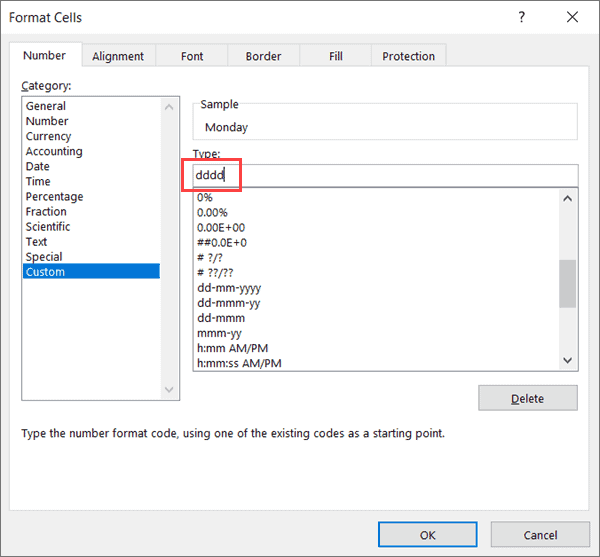Image resolution: width=600 pixels, height=557 pixels.
Task: Close the Format Cells dialog
Action: point(571,17)
